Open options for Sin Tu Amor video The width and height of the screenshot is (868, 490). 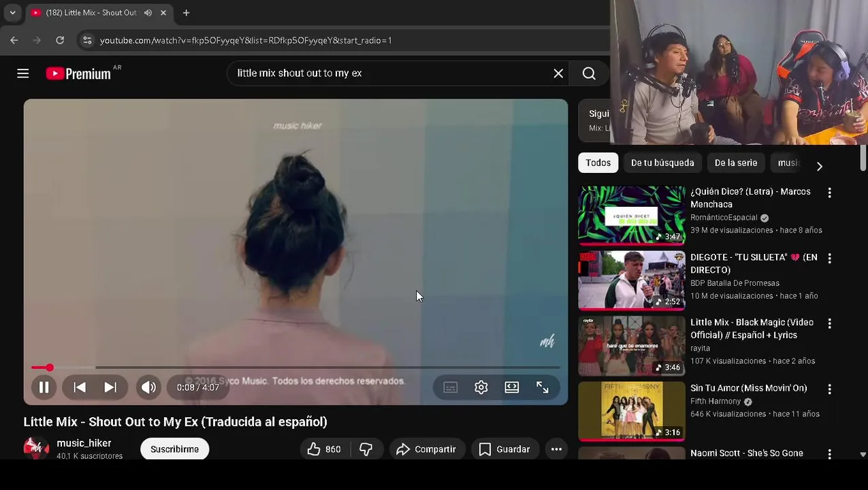829,389
